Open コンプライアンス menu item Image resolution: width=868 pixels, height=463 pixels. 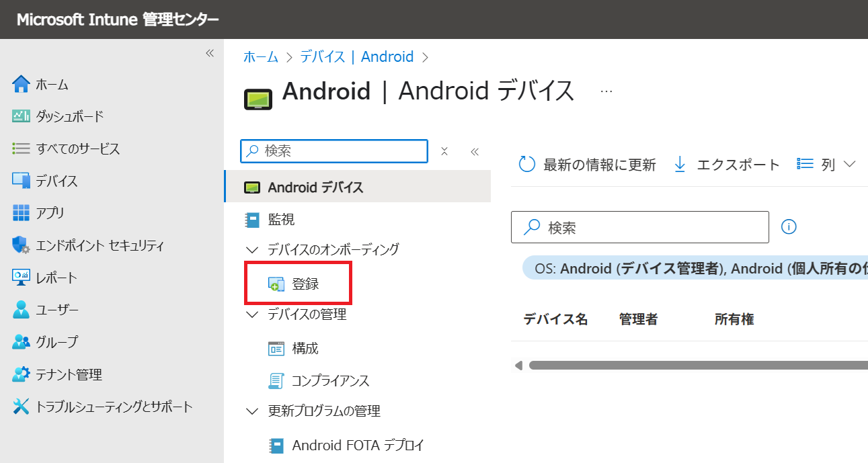[319, 380]
